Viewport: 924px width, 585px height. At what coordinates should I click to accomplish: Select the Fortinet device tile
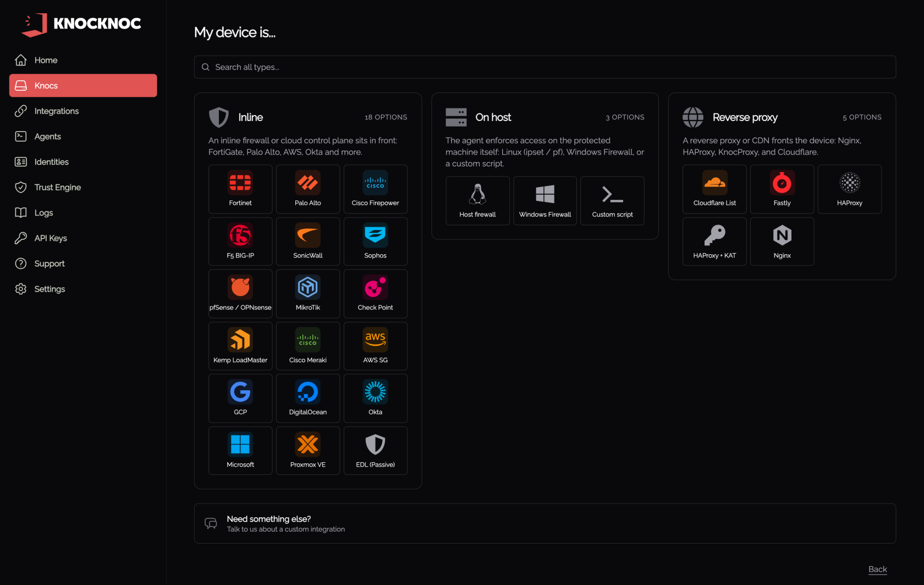click(x=240, y=189)
